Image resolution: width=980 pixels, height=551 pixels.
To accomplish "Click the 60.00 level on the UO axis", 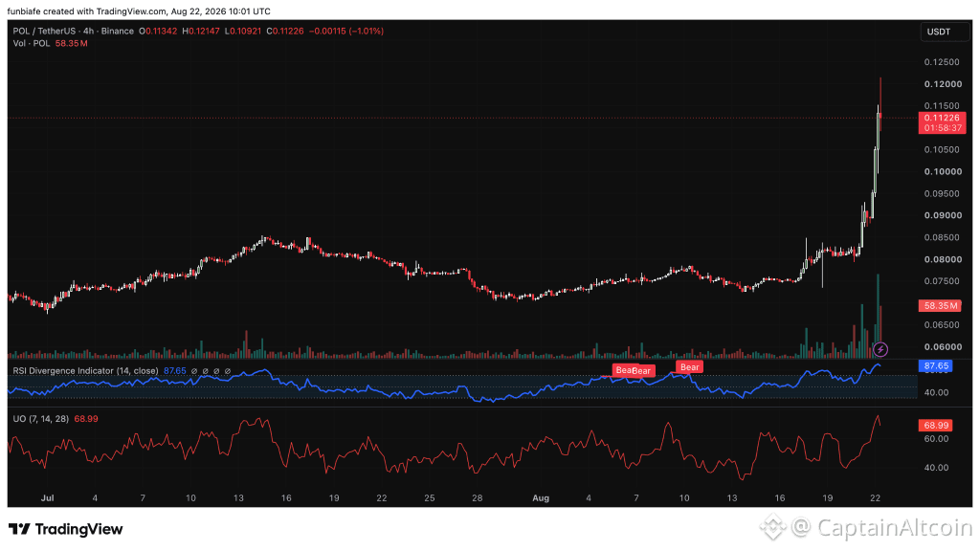I will coord(936,438).
